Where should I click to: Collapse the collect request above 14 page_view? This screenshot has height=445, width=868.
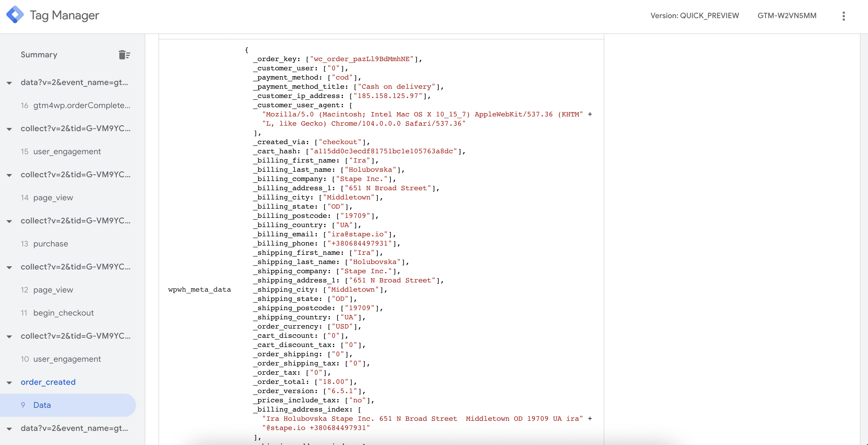click(x=9, y=175)
